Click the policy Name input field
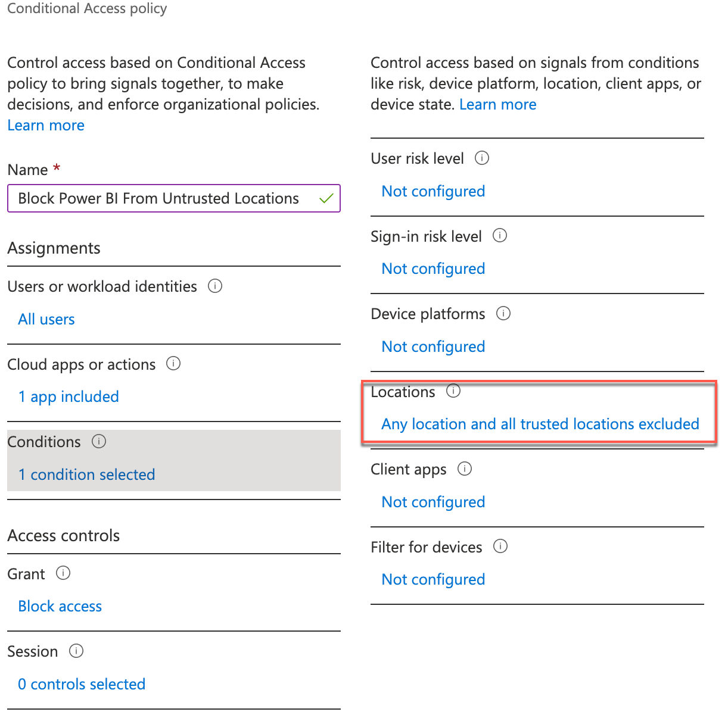This screenshot has height=718, width=728. (174, 198)
